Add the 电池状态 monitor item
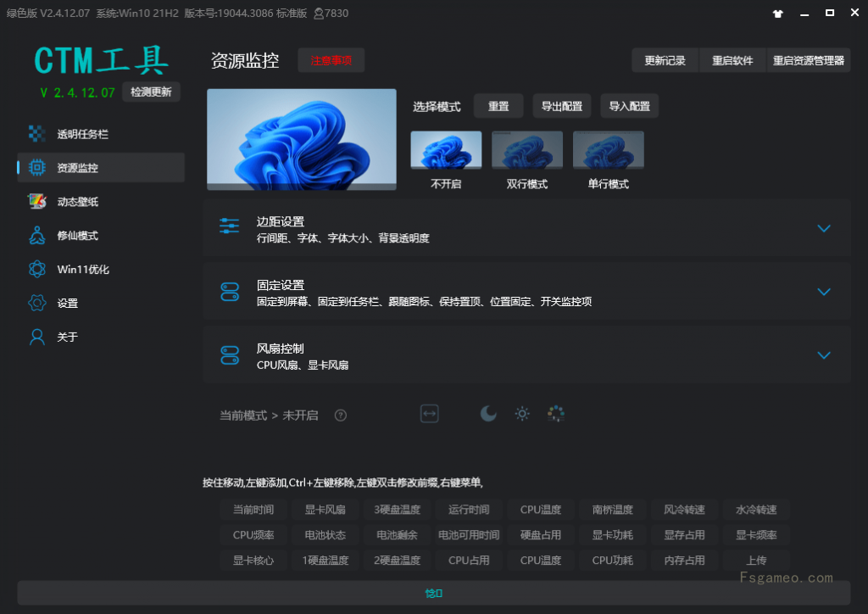 325,535
